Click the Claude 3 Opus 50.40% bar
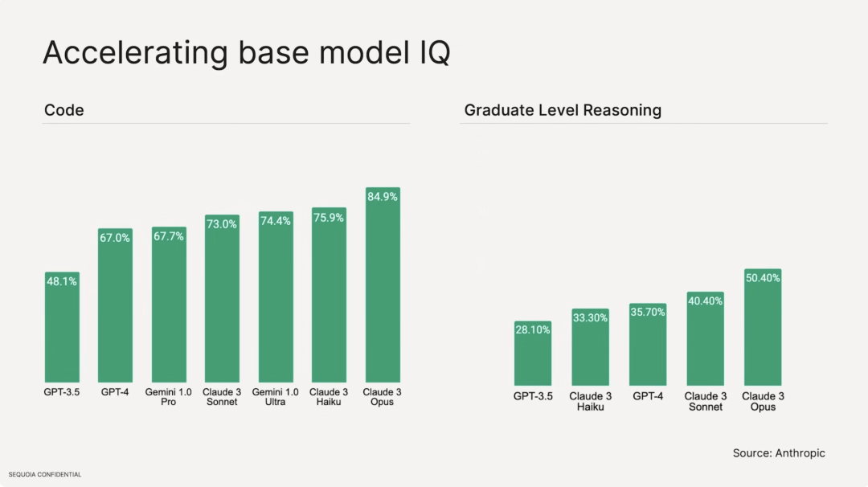The width and height of the screenshot is (868, 487). tap(763, 327)
